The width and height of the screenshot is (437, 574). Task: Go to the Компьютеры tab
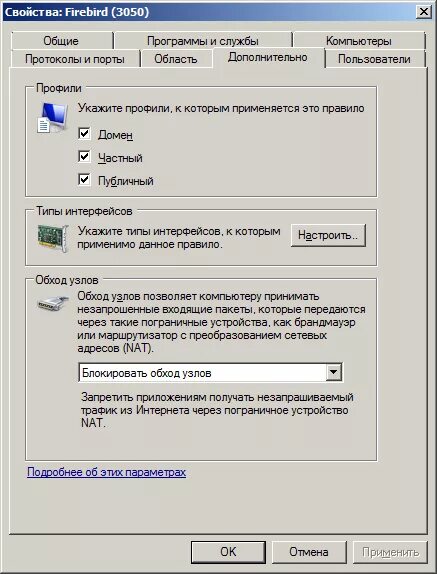359,41
